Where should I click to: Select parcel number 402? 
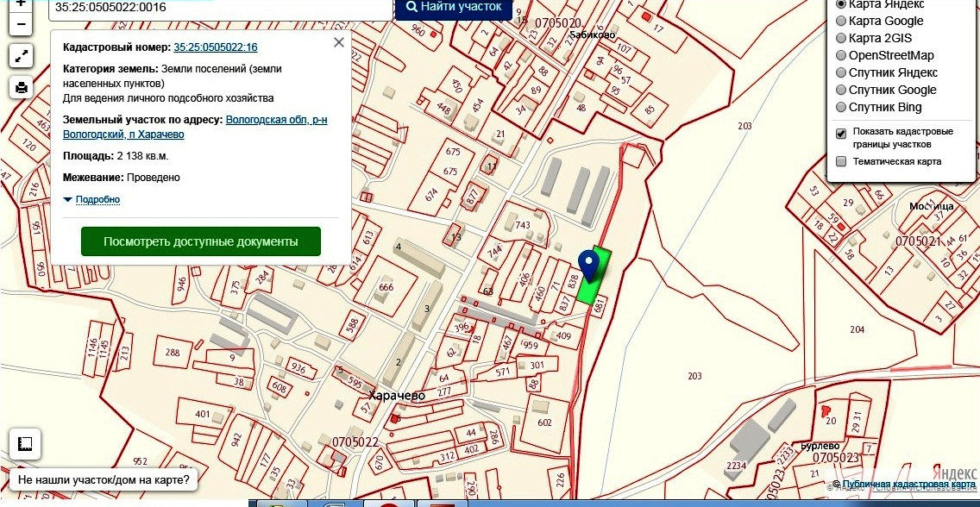click(x=471, y=448)
